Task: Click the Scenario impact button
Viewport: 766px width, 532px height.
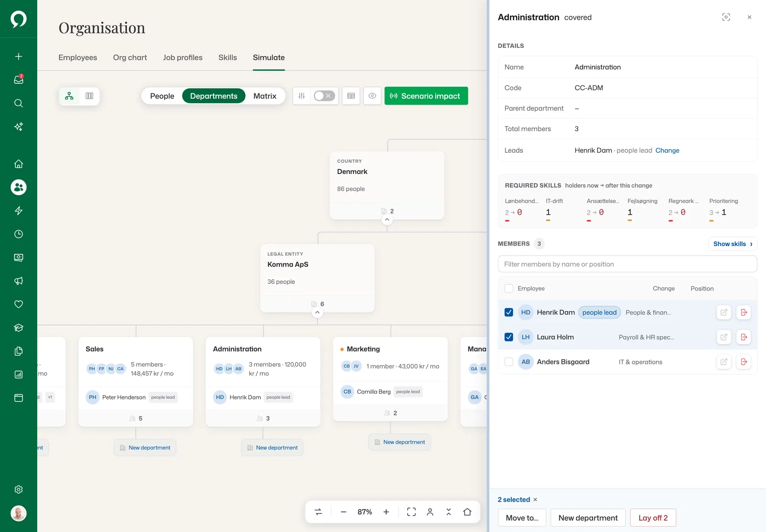Action: point(426,96)
